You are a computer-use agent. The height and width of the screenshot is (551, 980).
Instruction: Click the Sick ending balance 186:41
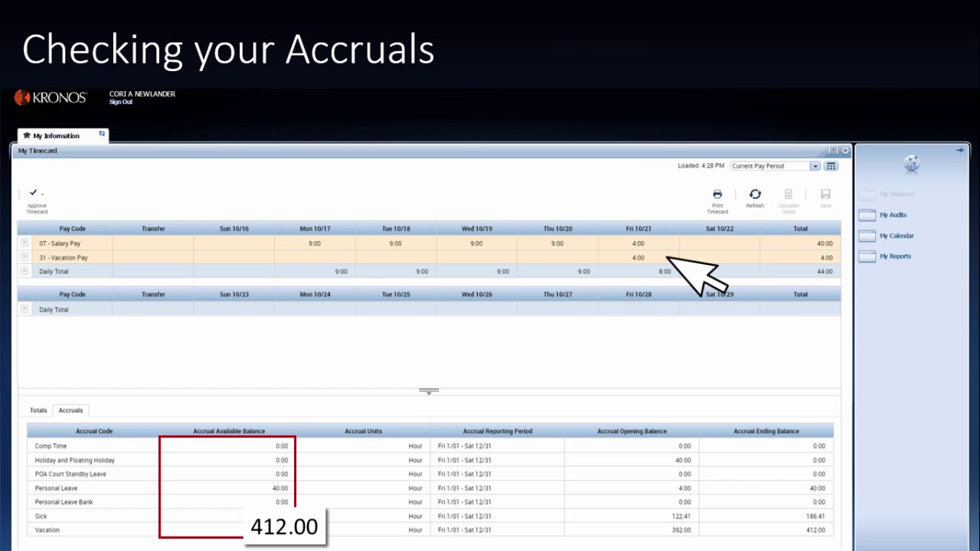click(x=815, y=516)
